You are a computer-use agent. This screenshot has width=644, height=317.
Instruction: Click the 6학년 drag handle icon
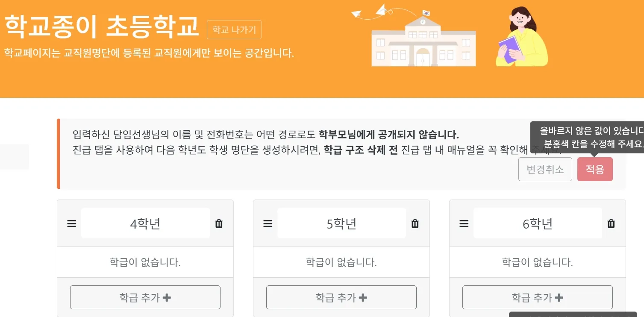point(464,224)
